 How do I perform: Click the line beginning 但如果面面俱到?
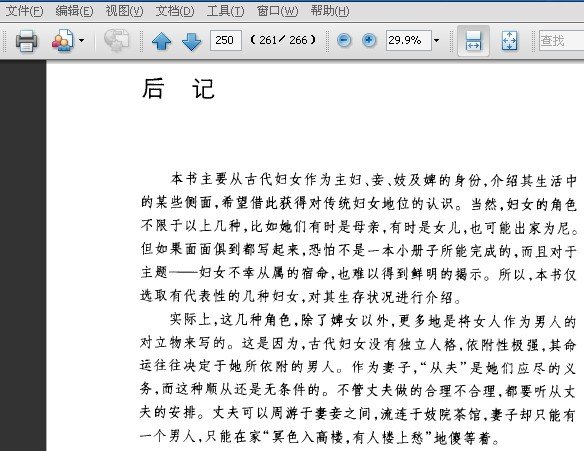click(x=358, y=251)
